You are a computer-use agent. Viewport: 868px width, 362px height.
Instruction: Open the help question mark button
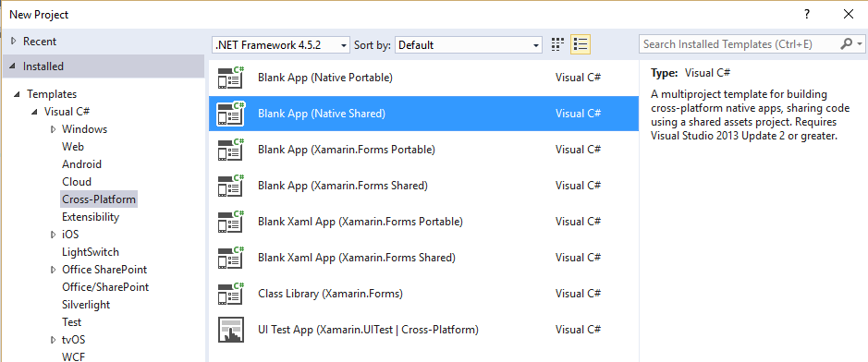(808, 15)
